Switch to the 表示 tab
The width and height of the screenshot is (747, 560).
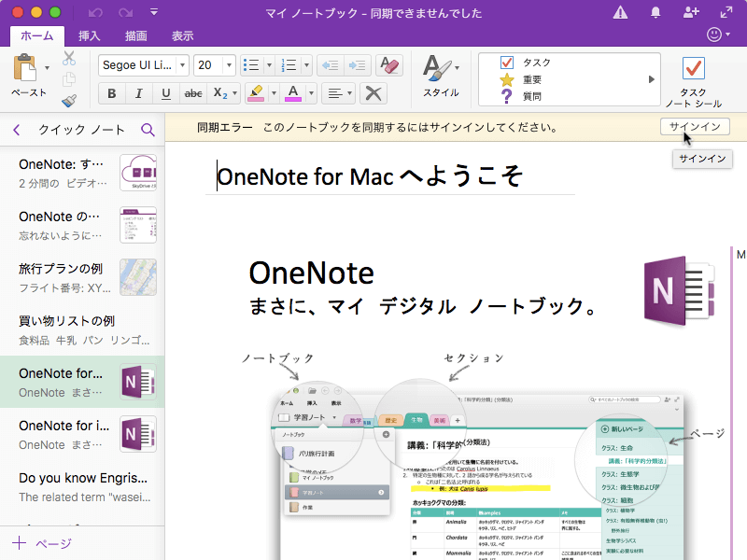click(x=182, y=35)
